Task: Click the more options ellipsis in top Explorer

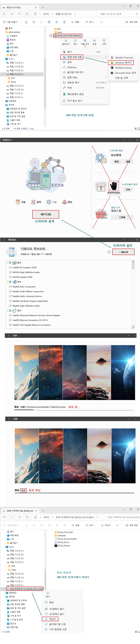Action: click(x=102, y=22)
